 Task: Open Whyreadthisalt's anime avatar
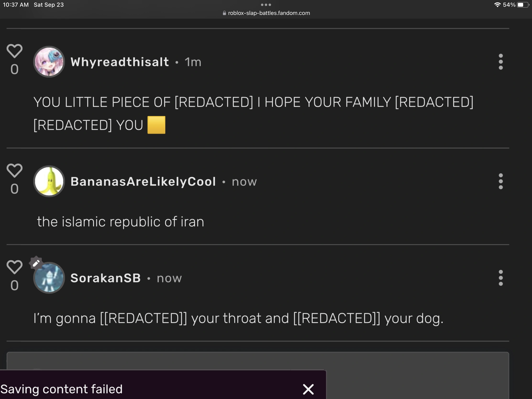click(x=49, y=62)
